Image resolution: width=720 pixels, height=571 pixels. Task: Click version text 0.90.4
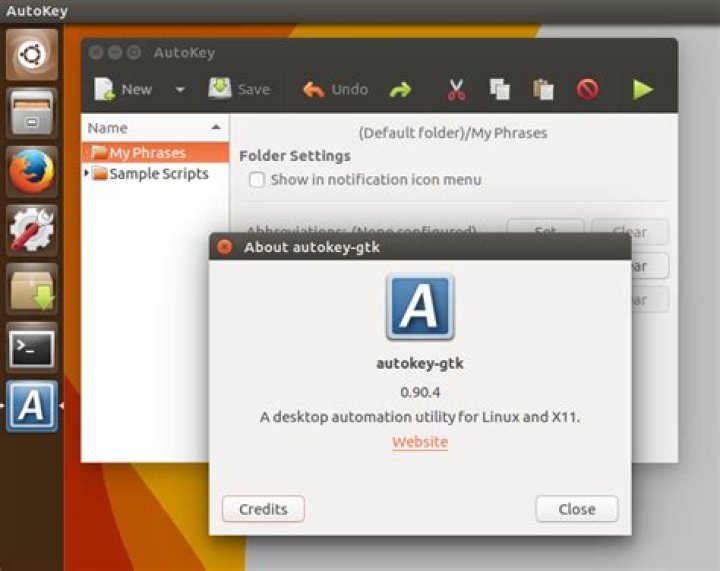[x=420, y=392]
